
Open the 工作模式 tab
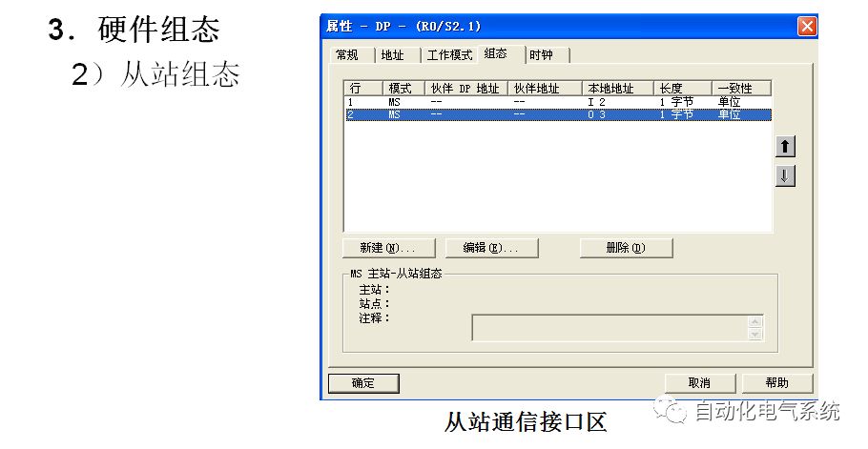449,54
